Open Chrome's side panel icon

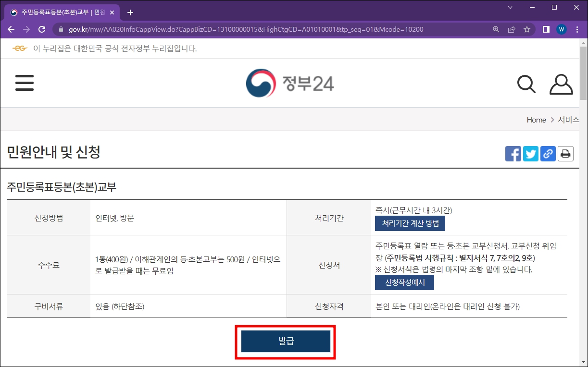(x=545, y=29)
